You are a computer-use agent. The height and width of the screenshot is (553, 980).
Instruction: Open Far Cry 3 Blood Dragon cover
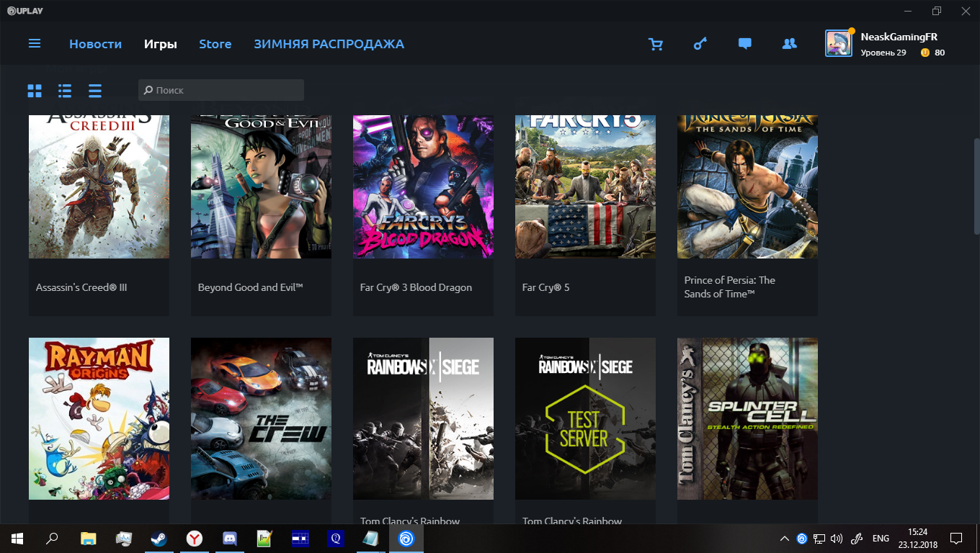pyautogui.click(x=423, y=186)
